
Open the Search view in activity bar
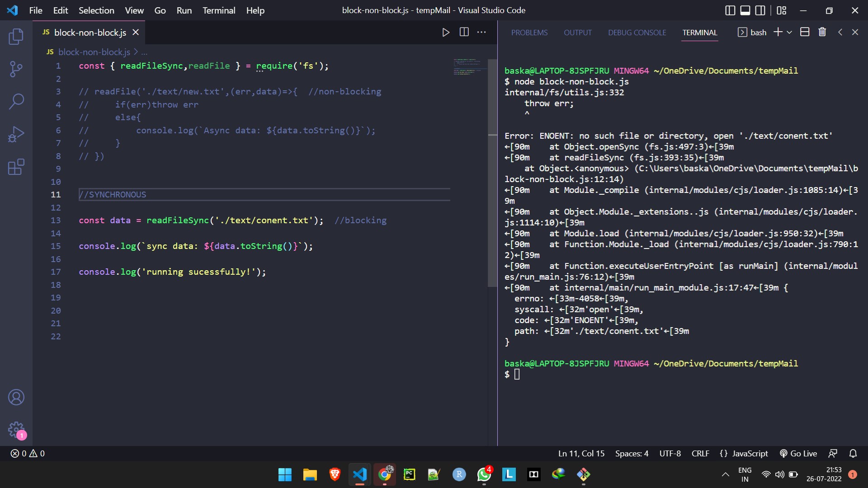click(x=16, y=102)
